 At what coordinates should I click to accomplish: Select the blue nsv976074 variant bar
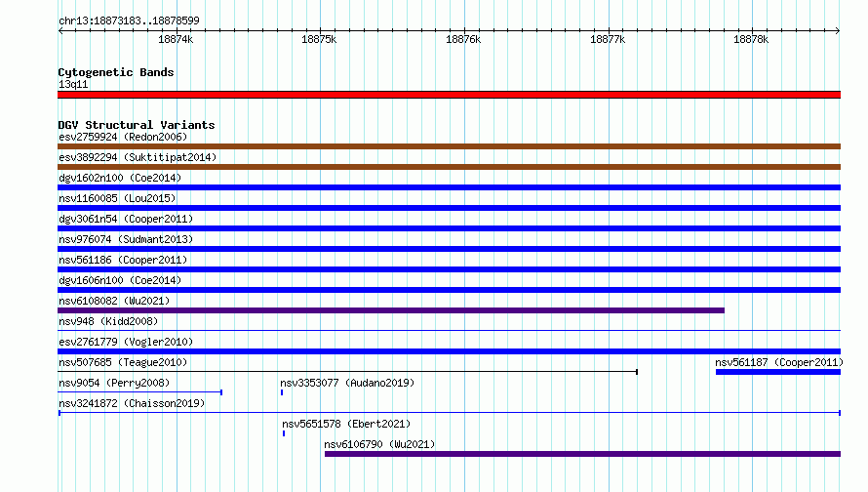449,249
